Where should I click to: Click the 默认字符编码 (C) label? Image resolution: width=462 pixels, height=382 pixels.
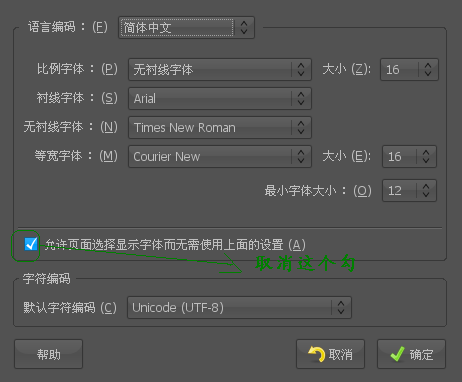[x=70, y=308]
